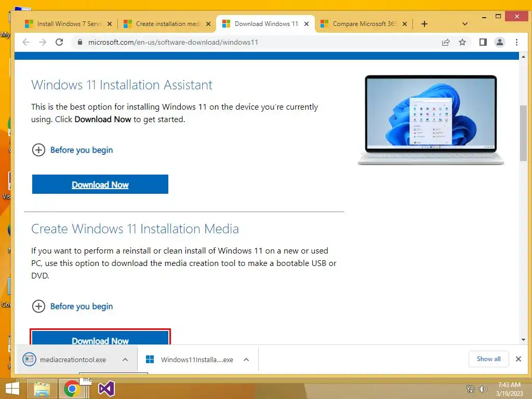Expand Before you begin under Installation Assistant
Image resolution: width=532 pixels, height=399 pixels.
click(72, 150)
